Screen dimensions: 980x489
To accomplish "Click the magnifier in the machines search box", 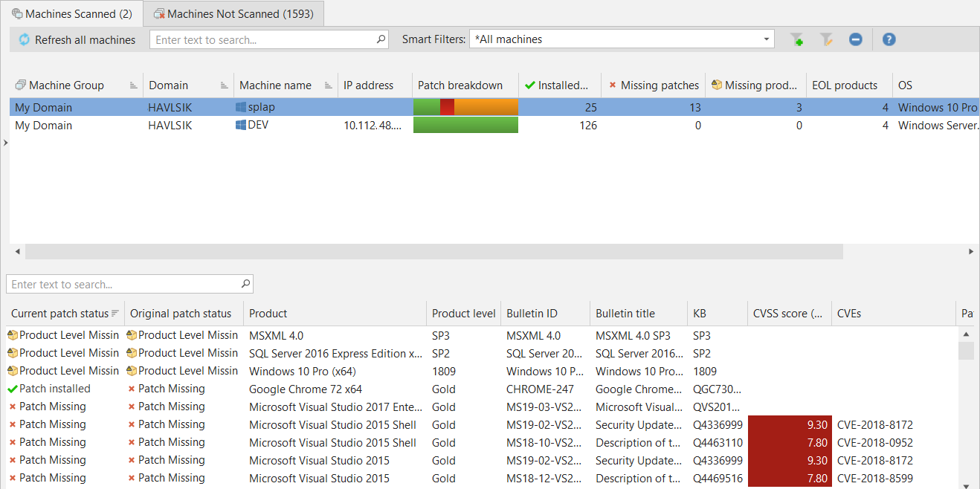I will tap(381, 39).
